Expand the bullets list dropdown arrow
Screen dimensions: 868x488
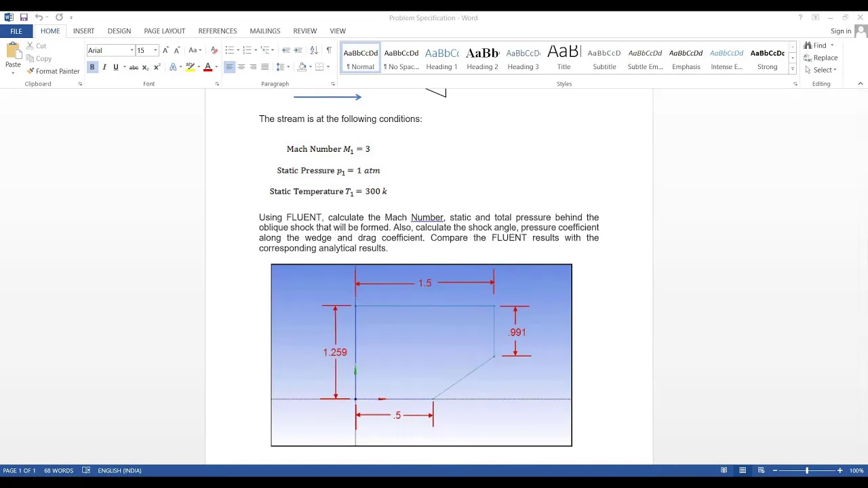tap(238, 50)
